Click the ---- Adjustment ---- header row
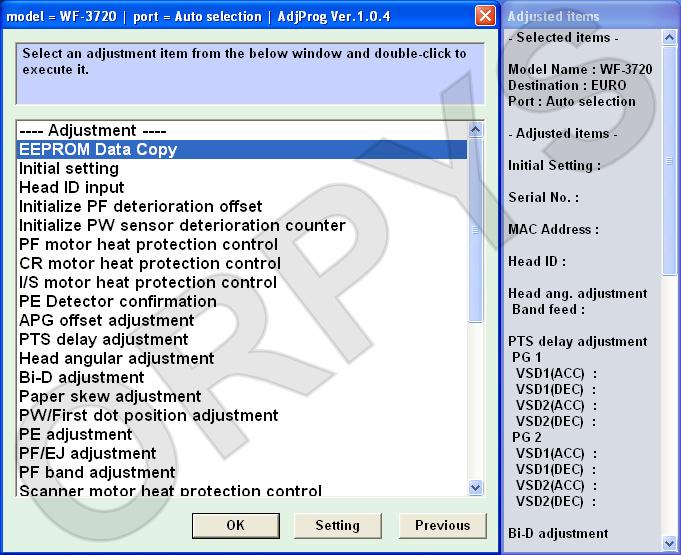This screenshot has height=555, width=681. [242, 130]
